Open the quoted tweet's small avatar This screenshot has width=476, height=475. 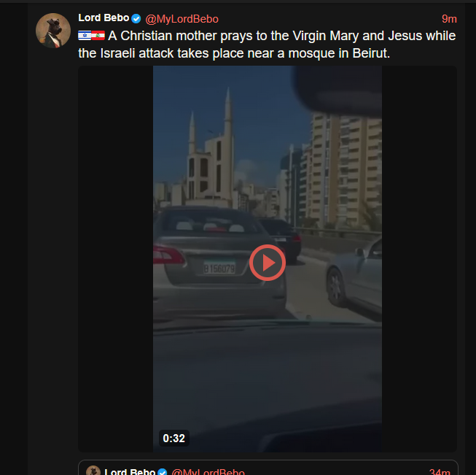93,471
